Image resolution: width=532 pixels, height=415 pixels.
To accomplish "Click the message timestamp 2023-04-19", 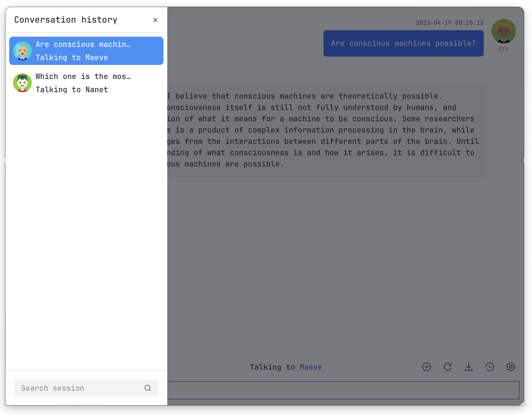I will click(x=449, y=23).
